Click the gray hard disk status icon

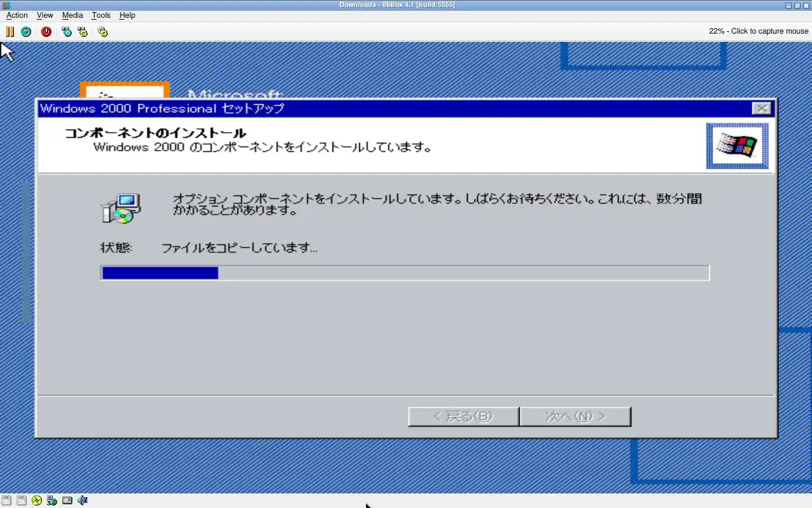67,500
